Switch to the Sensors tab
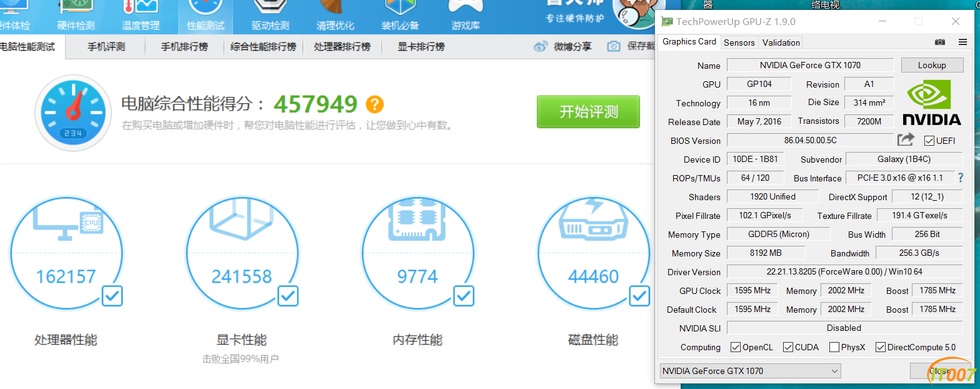The image size is (980, 389). coord(739,43)
